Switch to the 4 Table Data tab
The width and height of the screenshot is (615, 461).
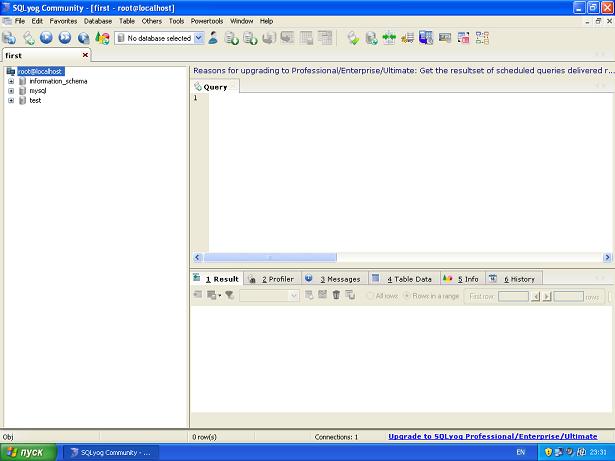point(404,279)
